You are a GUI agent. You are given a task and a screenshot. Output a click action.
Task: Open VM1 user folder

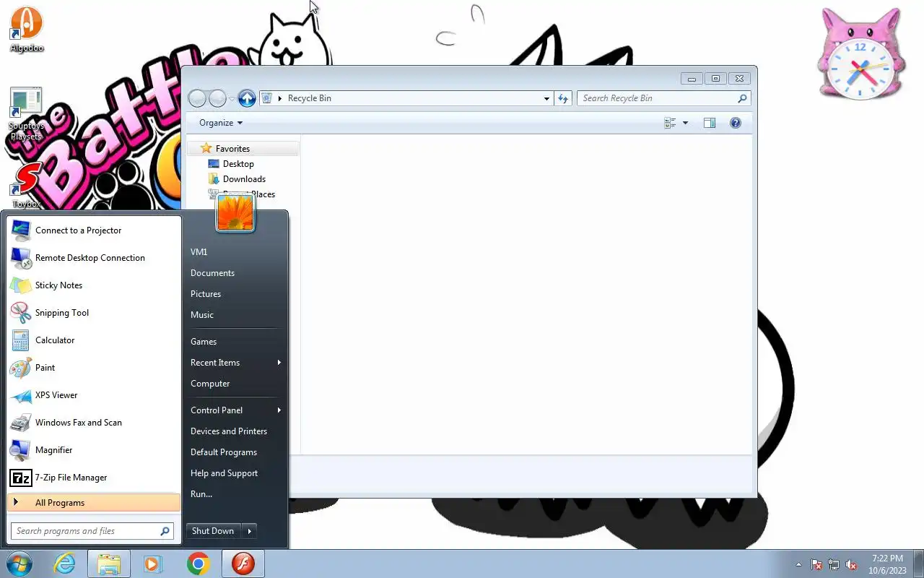[x=235, y=252]
